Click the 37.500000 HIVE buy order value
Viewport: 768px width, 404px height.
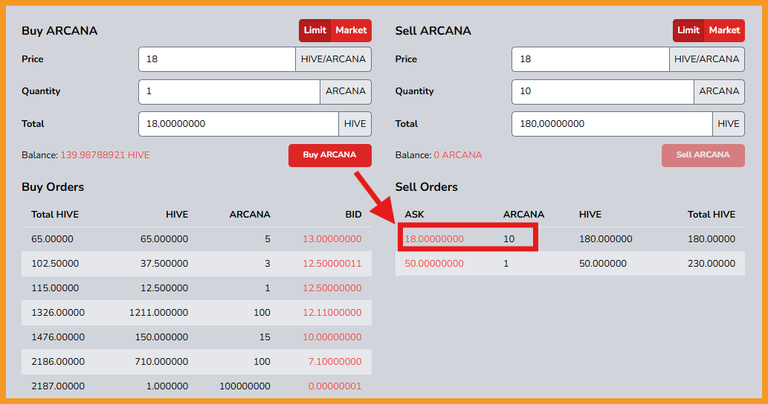(164, 263)
